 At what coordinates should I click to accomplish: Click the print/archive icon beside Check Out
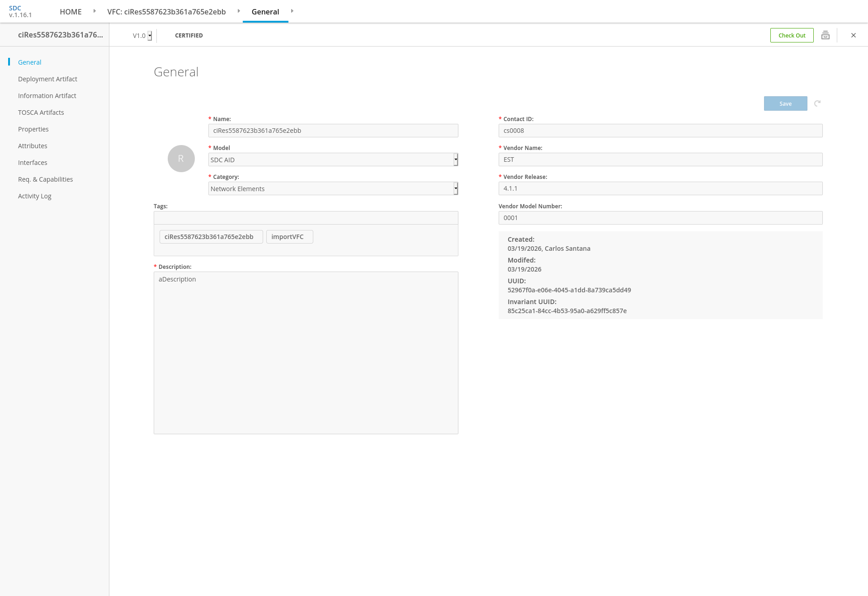coord(825,35)
